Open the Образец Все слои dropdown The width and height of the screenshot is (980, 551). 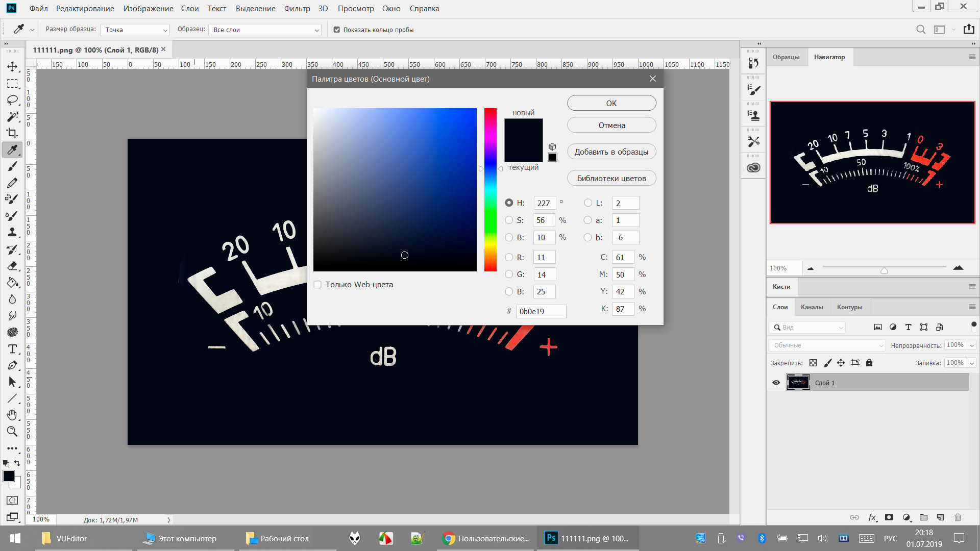tap(265, 30)
